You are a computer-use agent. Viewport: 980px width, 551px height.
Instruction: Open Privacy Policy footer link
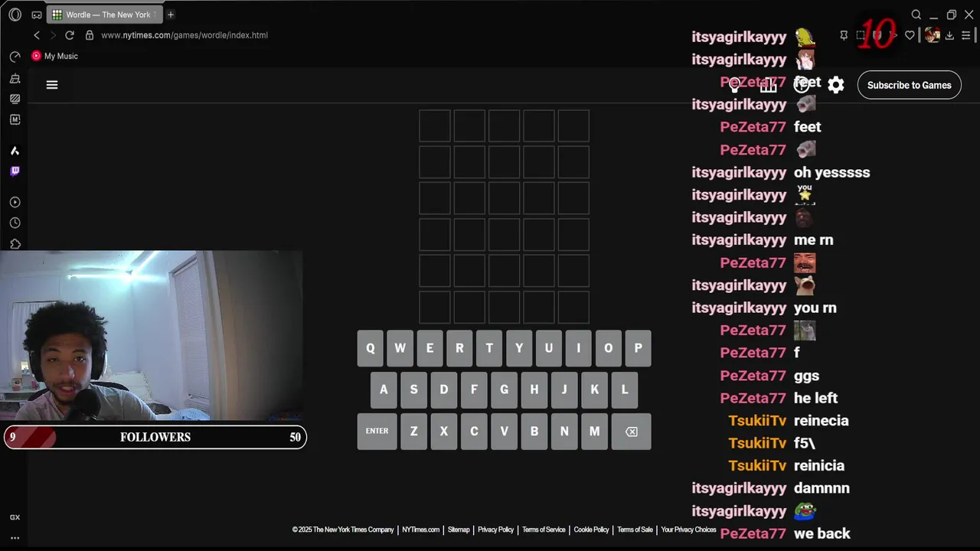(x=495, y=530)
